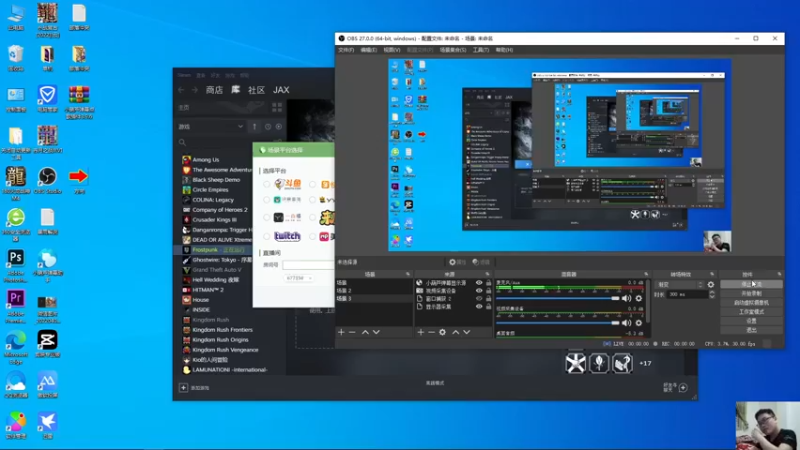Select 场景 2 in the Scenes list
Image resolution: width=800 pixels, height=450 pixels.
click(x=374, y=290)
